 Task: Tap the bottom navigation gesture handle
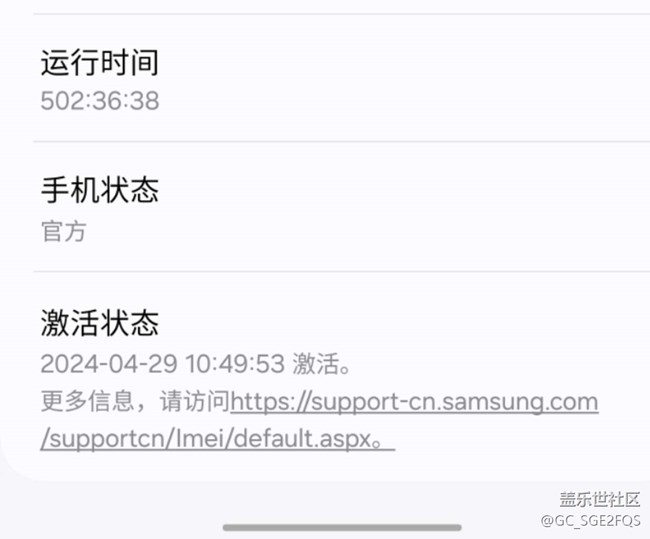point(342,527)
